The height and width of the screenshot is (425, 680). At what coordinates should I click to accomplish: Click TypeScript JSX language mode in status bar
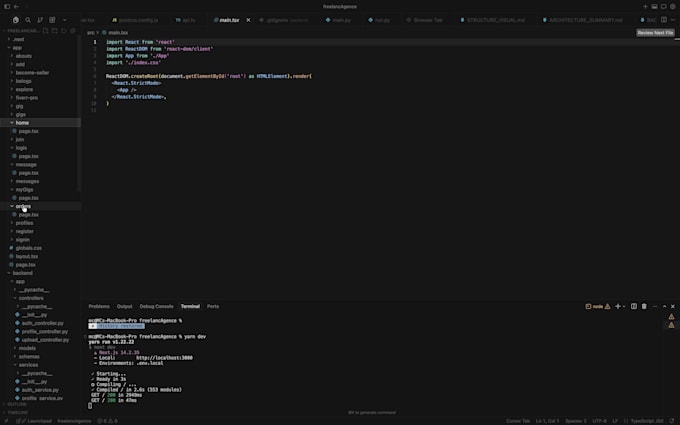pos(647,421)
